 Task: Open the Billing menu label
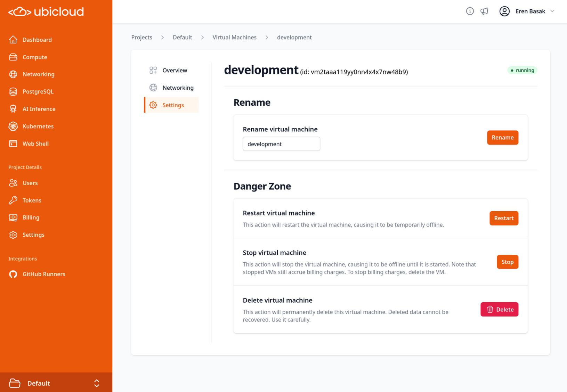point(31,218)
